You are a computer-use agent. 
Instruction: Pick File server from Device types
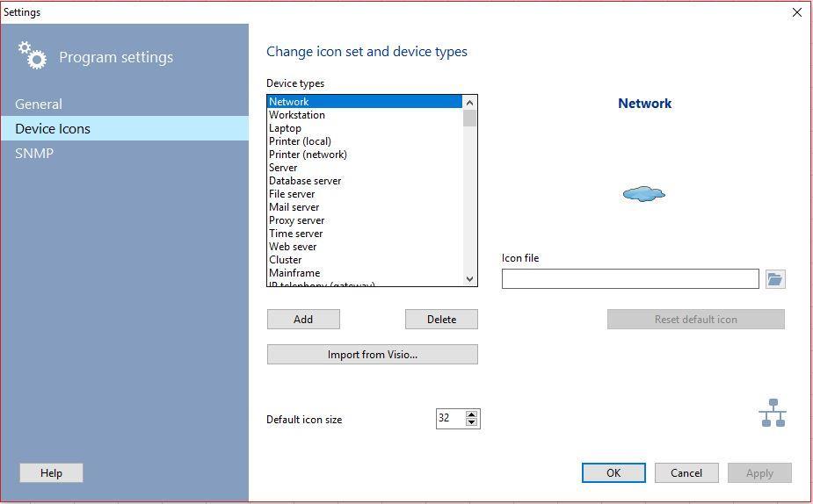[x=365, y=194]
